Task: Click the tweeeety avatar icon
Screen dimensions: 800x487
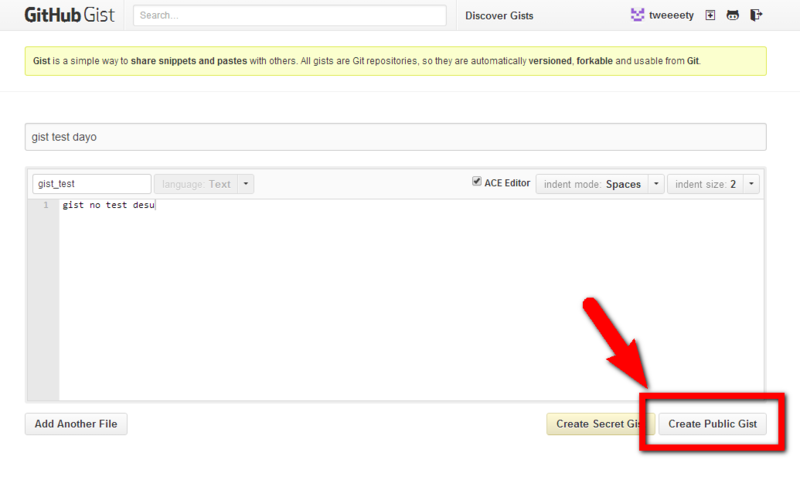Action: point(637,15)
